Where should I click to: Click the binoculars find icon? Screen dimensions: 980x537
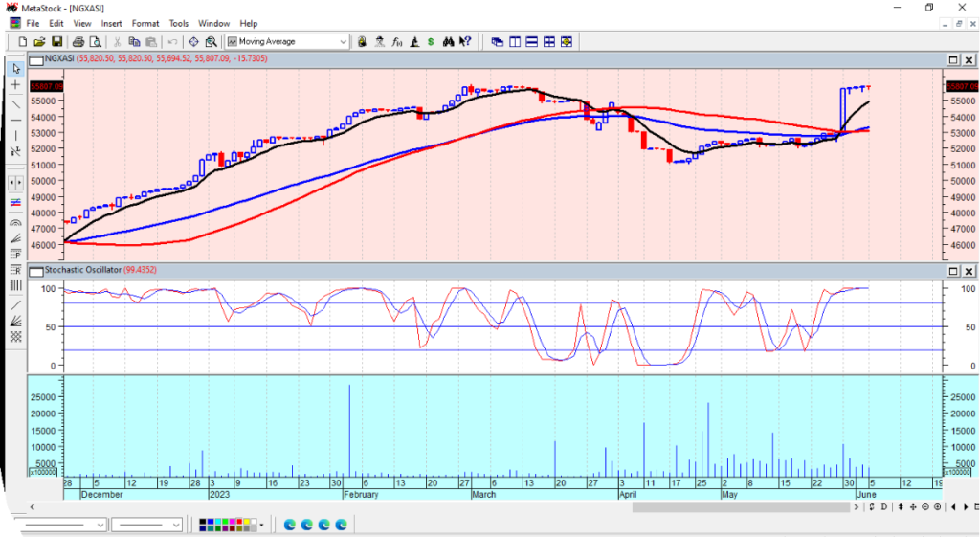[x=448, y=42]
